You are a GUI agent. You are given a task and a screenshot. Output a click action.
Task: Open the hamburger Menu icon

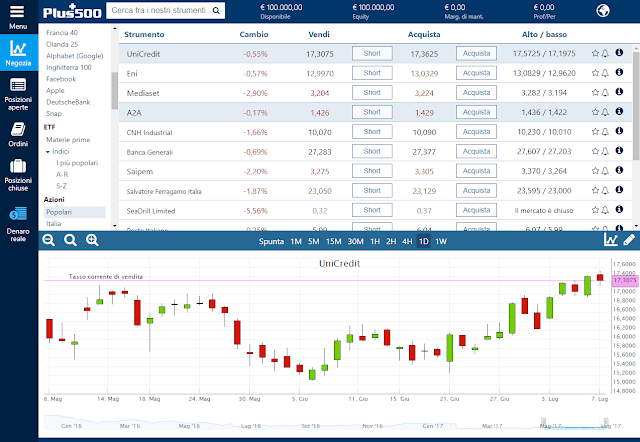[x=17, y=11]
